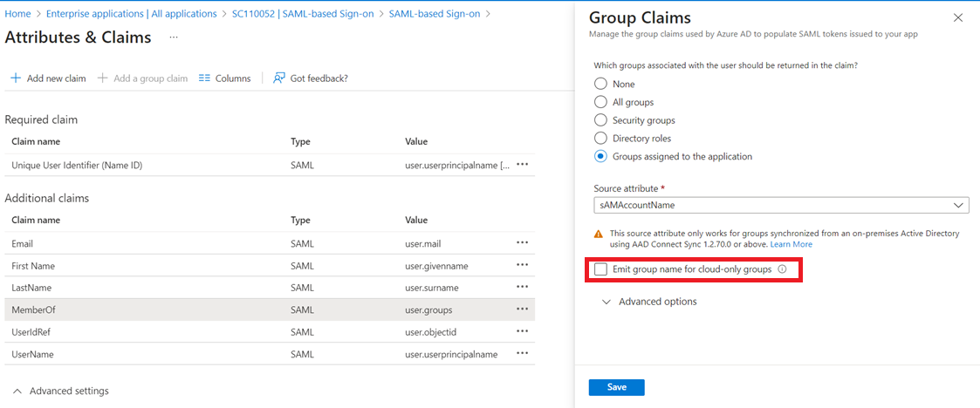Click the Columns list icon
The height and width of the screenshot is (408, 980).
203,78
